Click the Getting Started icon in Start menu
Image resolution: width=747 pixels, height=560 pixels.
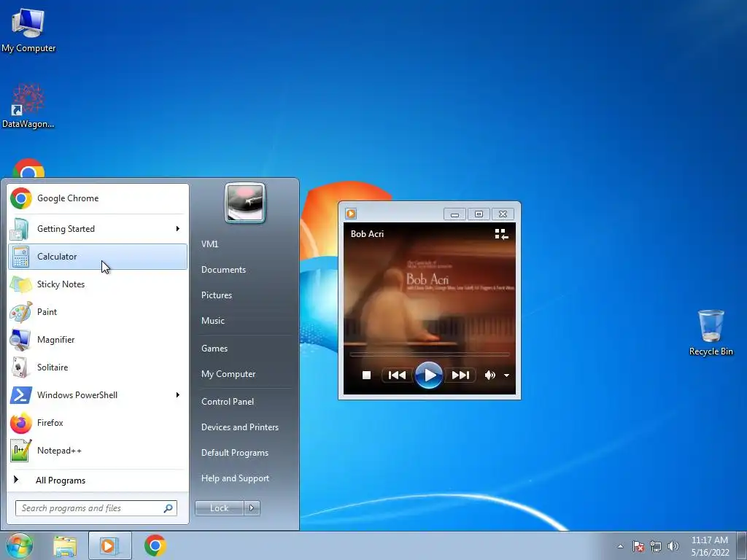[x=20, y=229]
